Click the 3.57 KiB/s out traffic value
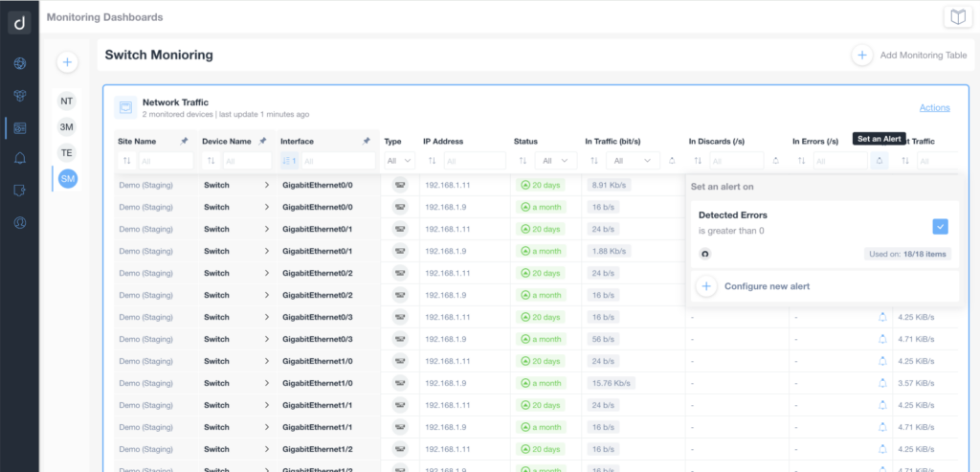 coord(916,383)
